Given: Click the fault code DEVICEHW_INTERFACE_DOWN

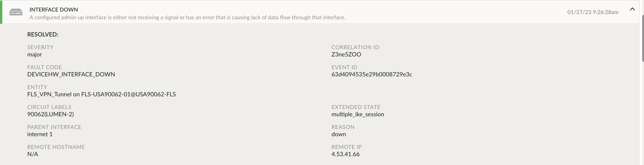Looking at the screenshot, I should click(71, 74).
